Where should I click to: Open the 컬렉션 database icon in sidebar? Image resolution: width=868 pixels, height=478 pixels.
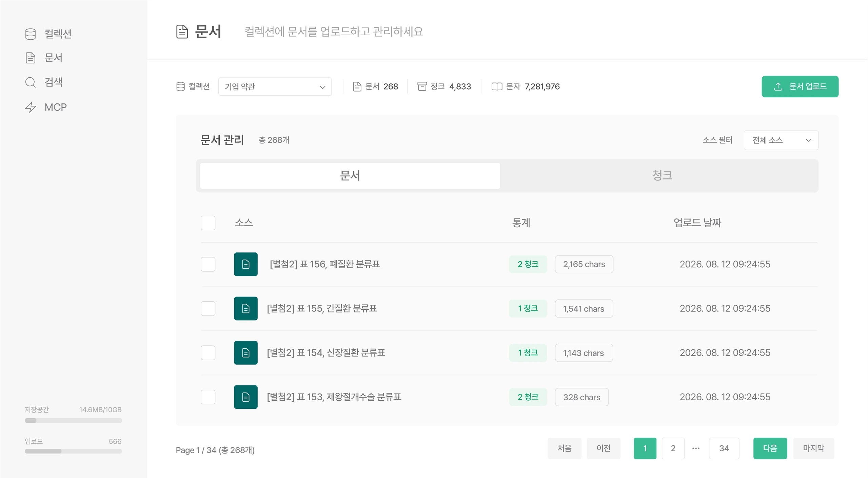30,34
